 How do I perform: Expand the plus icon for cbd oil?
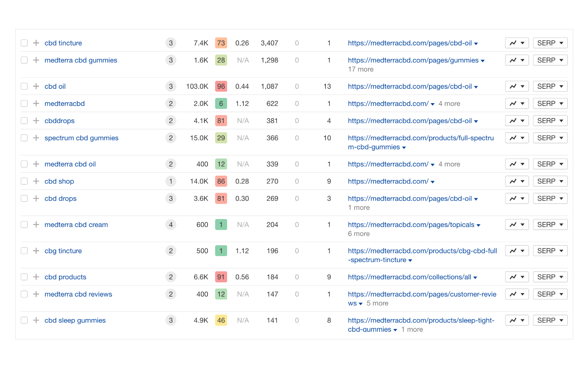(36, 86)
